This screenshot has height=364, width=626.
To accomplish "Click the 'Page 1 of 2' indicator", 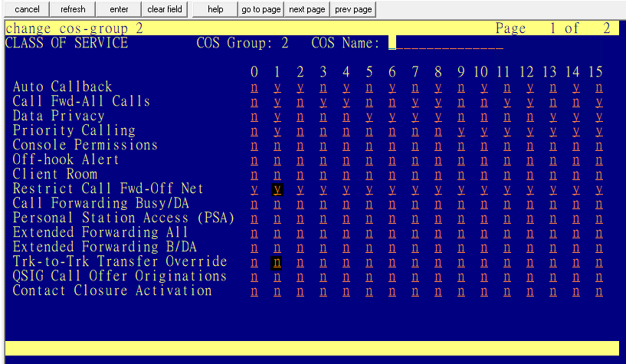I will [553, 28].
